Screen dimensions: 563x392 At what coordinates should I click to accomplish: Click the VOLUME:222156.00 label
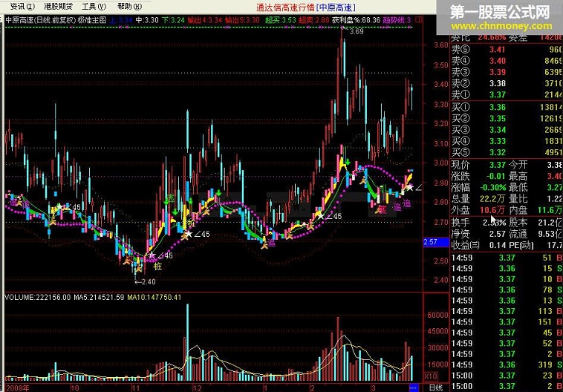(38, 298)
